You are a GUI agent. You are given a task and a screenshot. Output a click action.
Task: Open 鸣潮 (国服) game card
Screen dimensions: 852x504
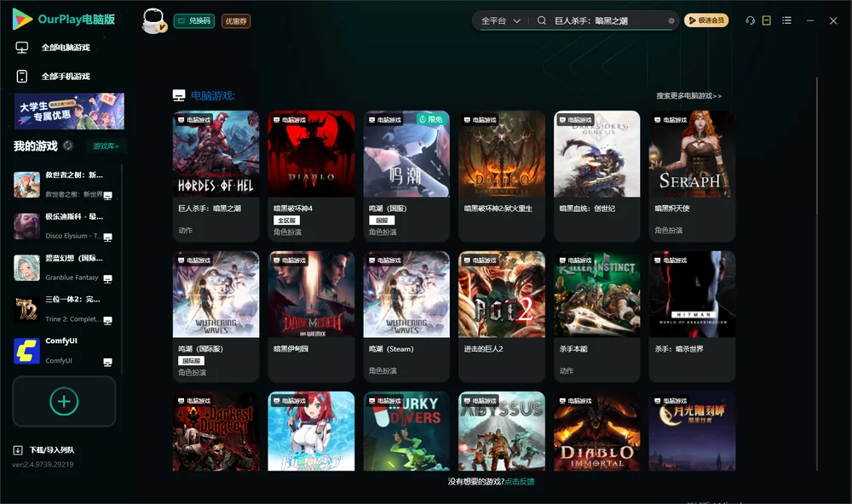point(406,176)
